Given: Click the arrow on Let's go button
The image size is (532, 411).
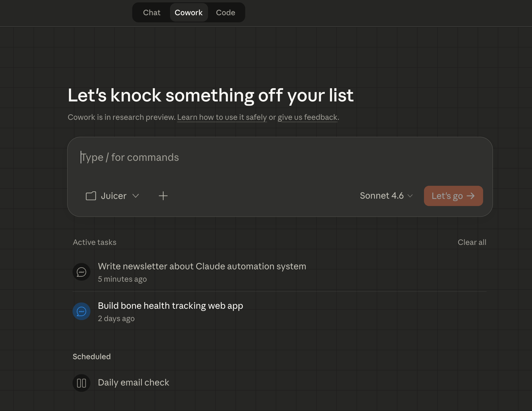Looking at the screenshot, I should pos(470,196).
